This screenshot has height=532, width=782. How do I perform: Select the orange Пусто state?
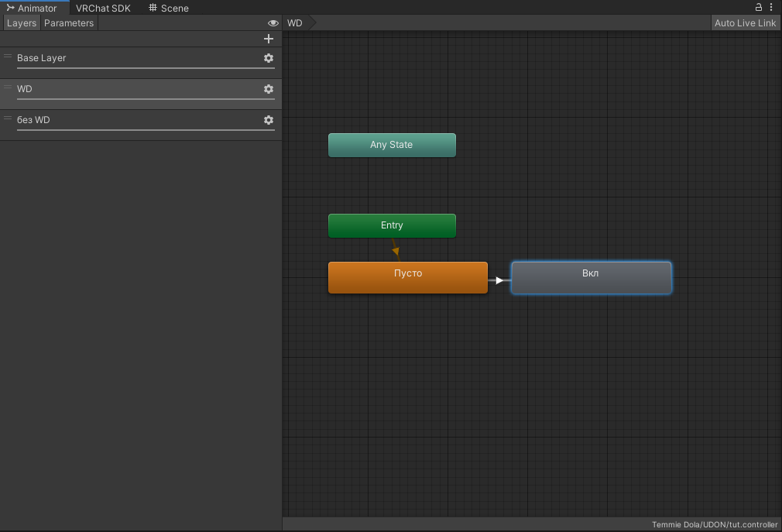(x=408, y=277)
